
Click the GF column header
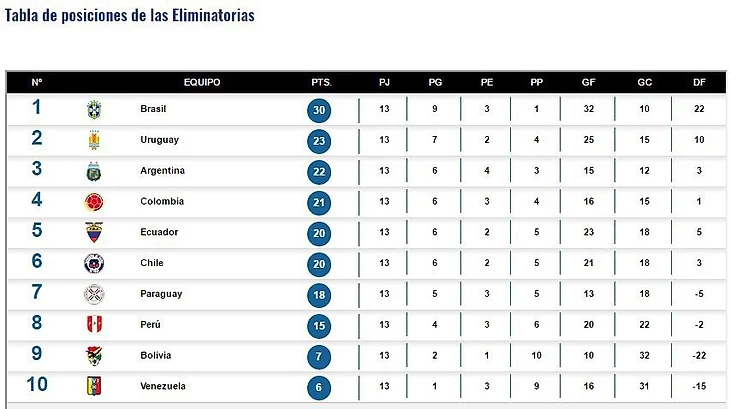pos(588,82)
